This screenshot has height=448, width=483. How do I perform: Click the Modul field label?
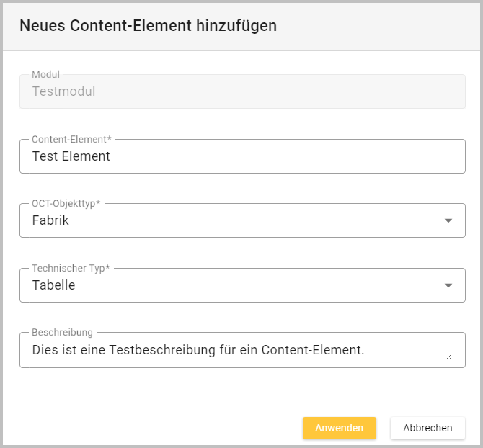pos(45,75)
